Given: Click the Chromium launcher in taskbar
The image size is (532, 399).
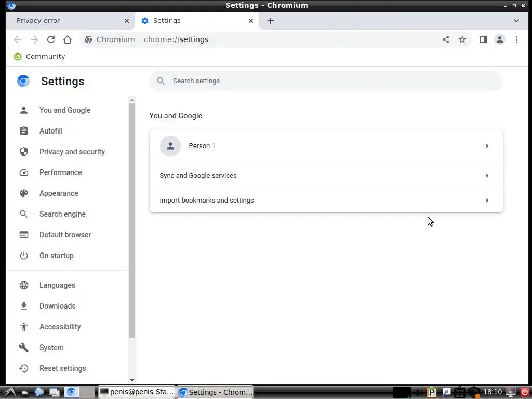Looking at the screenshot, I should click(71, 392).
